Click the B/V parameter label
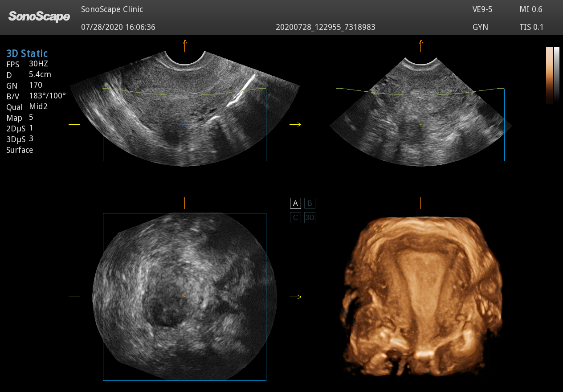The image size is (563, 392). coord(14,97)
